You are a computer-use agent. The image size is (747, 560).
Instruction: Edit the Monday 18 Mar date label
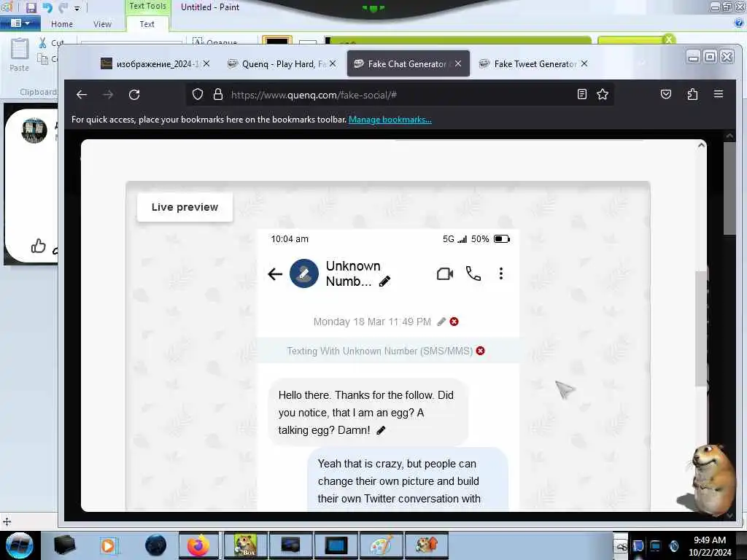tap(441, 322)
